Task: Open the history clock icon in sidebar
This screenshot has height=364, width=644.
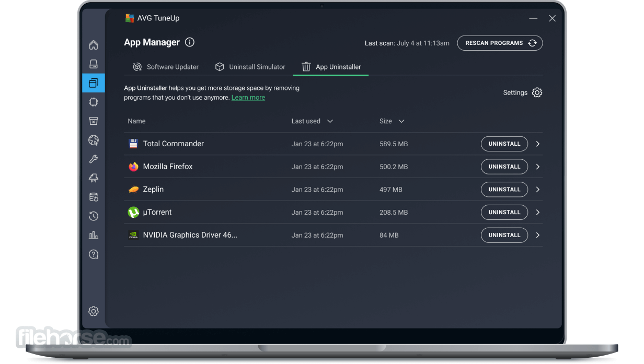Action: point(94,216)
